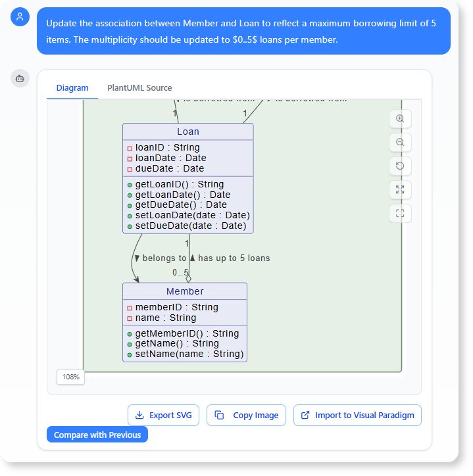Screen dimensions: 473x476
Task: Click the user avatar icon
Action: pos(20,17)
